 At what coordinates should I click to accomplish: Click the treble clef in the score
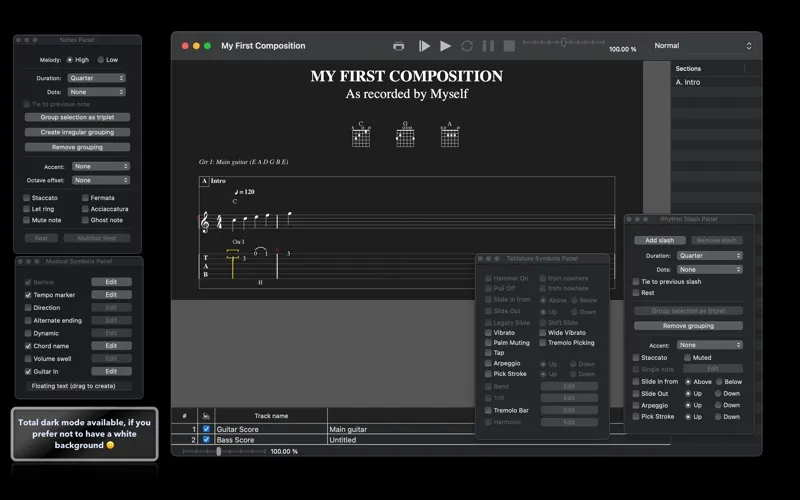(x=205, y=222)
